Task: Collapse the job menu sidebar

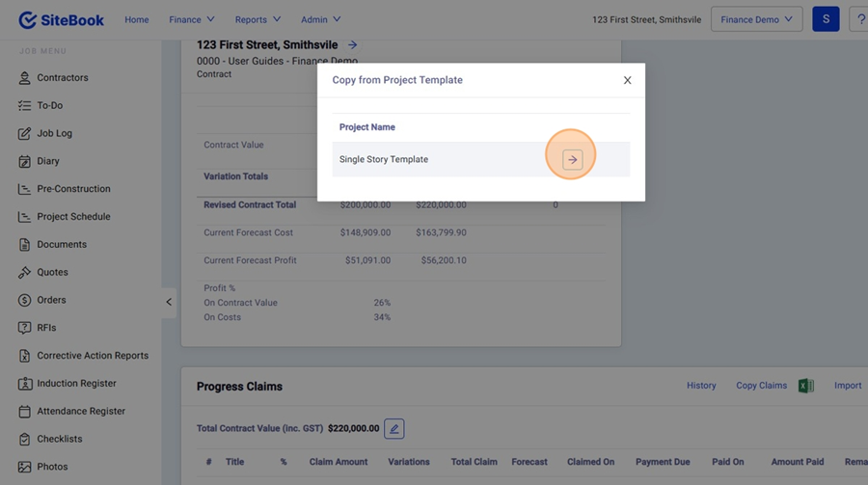Action: tap(169, 302)
